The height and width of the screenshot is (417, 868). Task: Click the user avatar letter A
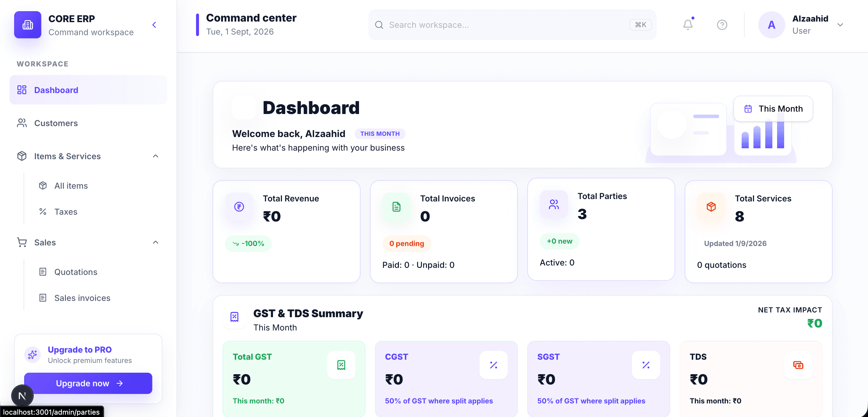(x=771, y=25)
